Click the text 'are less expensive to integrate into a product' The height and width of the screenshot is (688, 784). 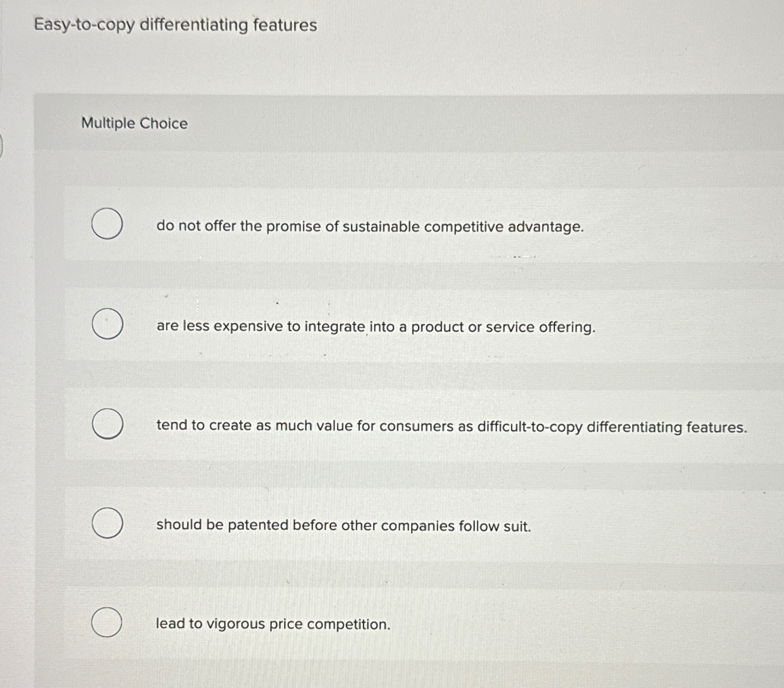(375, 327)
